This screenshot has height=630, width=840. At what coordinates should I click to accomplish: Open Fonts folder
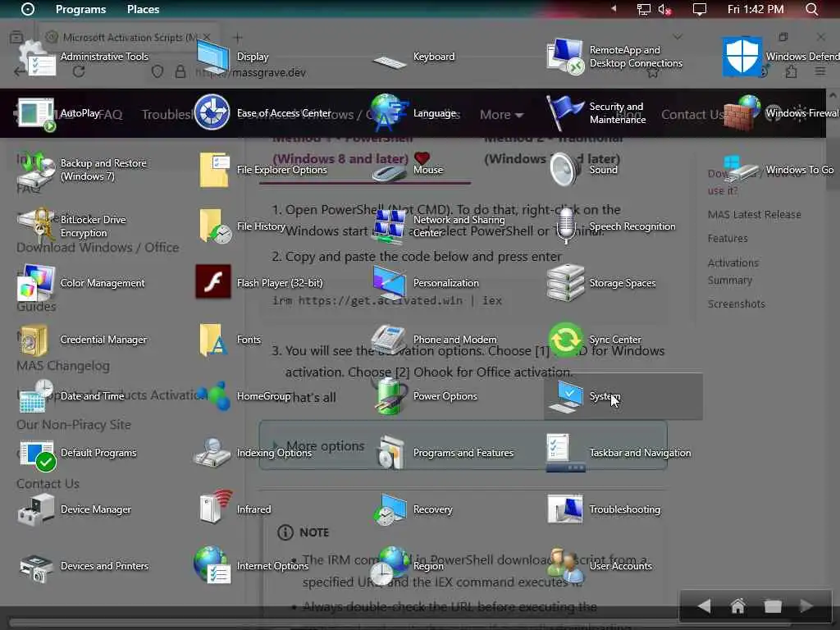(x=231, y=340)
